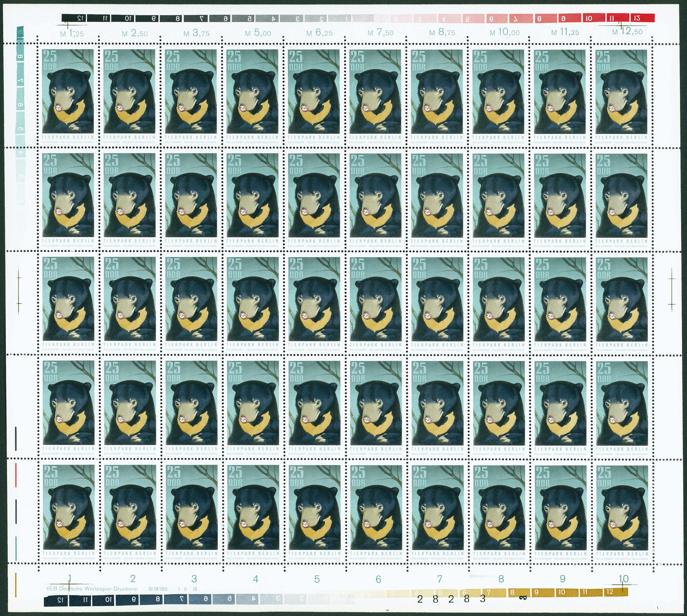The image size is (687, 616).
Task: Select black color bar swatch numbered 12
Action: pyautogui.click(x=74, y=18)
